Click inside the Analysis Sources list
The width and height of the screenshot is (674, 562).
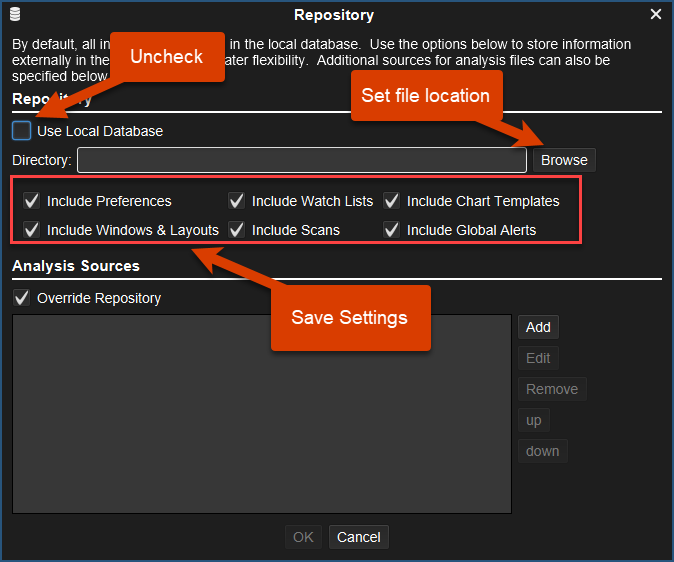[x=261, y=414]
